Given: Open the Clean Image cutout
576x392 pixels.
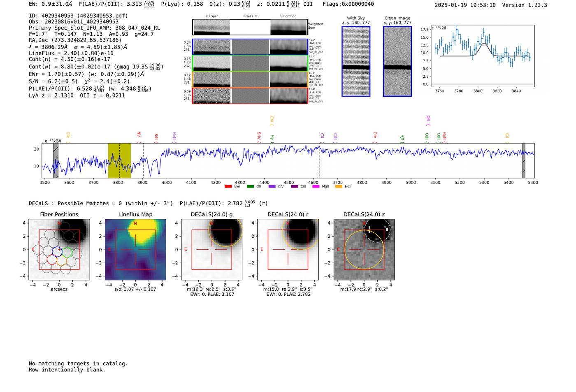Looking at the screenshot, I should click(397, 61).
